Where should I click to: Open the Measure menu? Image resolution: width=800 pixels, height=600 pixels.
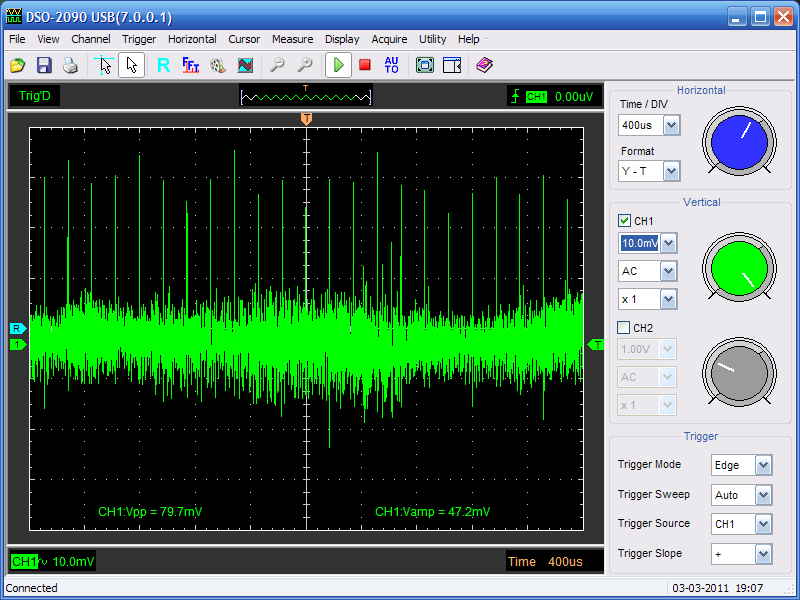(x=292, y=39)
